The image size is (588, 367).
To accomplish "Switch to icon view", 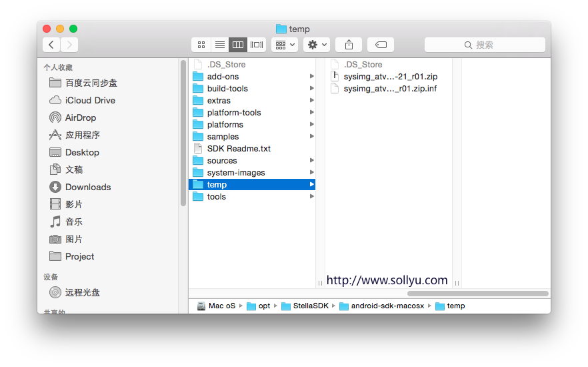I will pyautogui.click(x=201, y=45).
